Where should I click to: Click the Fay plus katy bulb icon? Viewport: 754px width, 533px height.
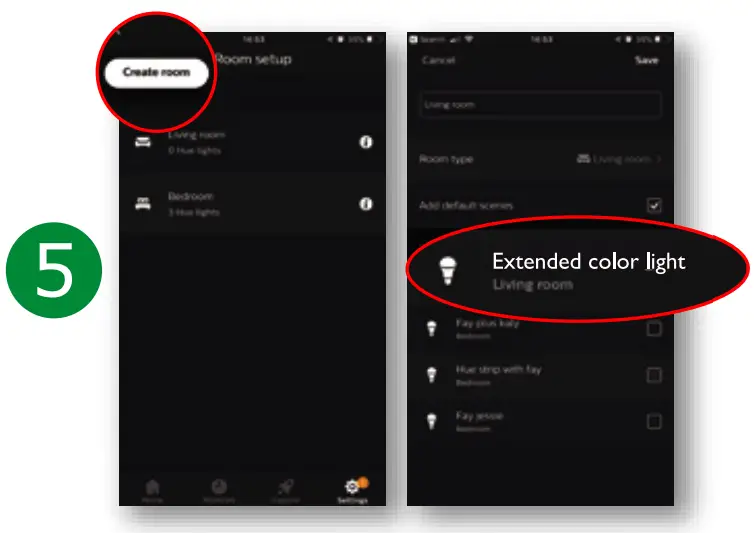point(432,329)
